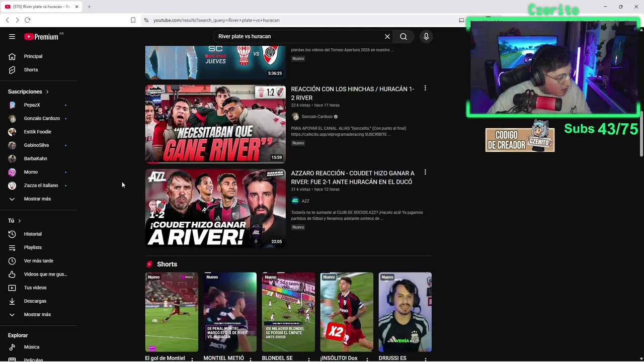
Task: Open Ver más tarde list
Action: pyautogui.click(x=38, y=261)
